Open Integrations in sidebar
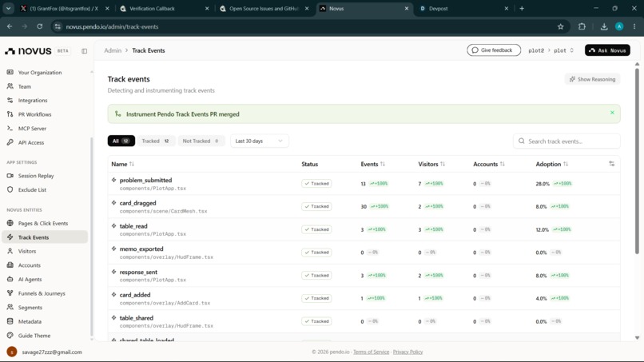This screenshot has height=362, width=644. [x=33, y=100]
